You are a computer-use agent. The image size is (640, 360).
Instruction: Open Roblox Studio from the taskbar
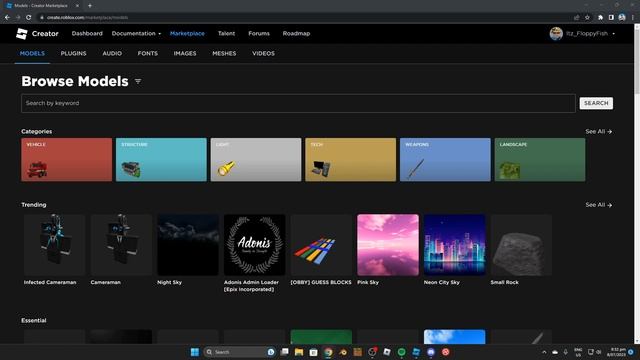pyautogui.click(x=416, y=352)
